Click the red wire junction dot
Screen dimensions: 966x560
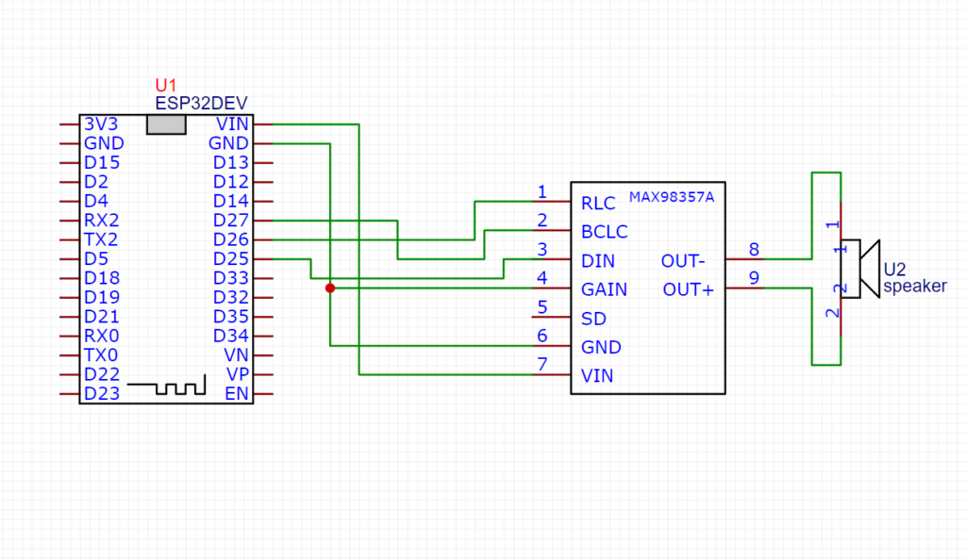[330, 288]
